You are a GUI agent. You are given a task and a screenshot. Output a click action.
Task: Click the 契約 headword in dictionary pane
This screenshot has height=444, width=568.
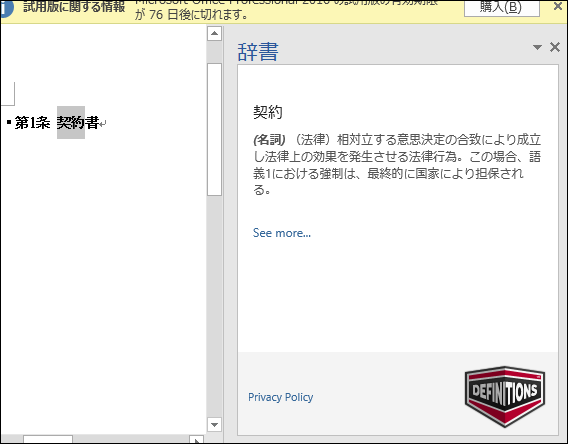(268, 112)
